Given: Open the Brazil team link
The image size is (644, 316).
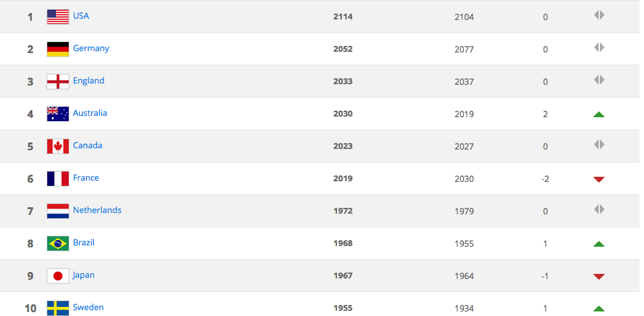Looking at the screenshot, I should [x=84, y=243].
